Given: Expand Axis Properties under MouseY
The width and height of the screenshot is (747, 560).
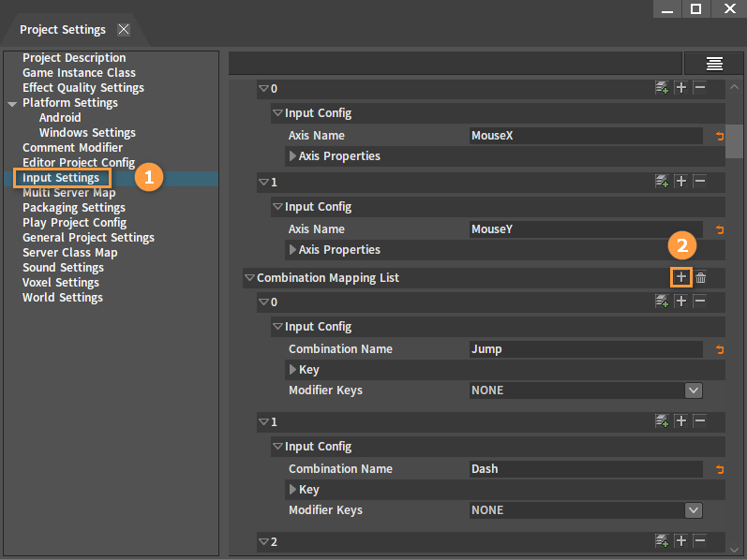Looking at the screenshot, I should click(x=292, y=249).
